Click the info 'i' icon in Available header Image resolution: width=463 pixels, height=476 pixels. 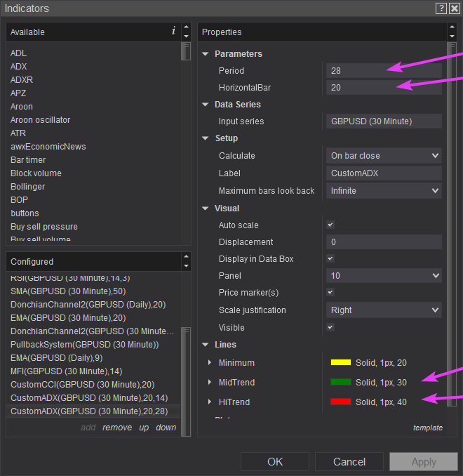[173, 31]
